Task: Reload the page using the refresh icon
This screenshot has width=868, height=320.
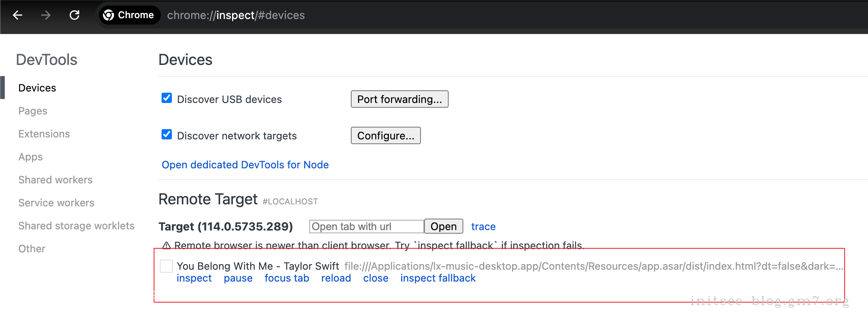Action: [74, 15]
